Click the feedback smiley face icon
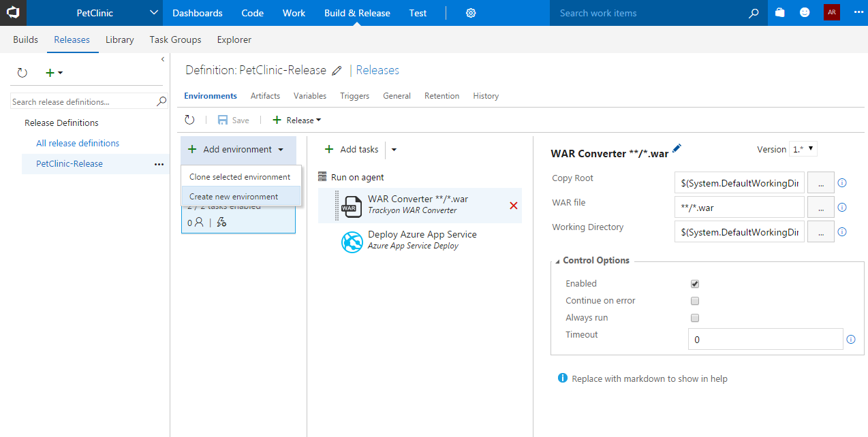The width and height of the screenshot is (868, 437). [805, 13]
